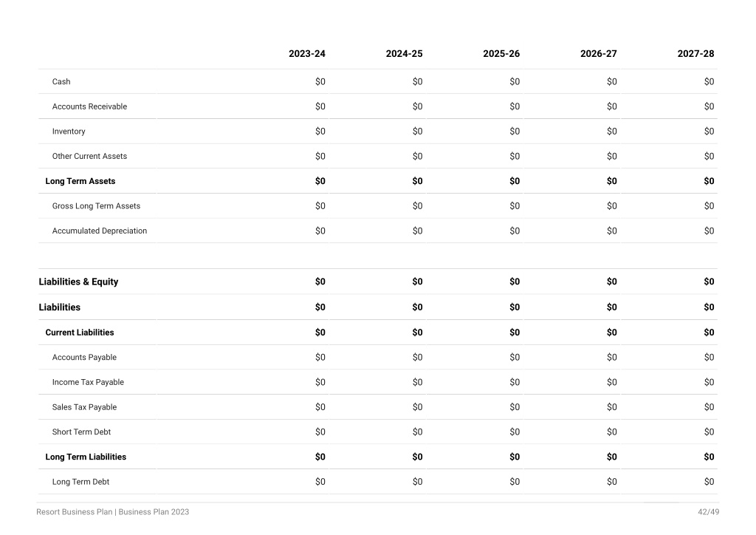Click the Gross Long Term Assets label
The height and width of the screenshot is (535, 756).
point(96,206)
